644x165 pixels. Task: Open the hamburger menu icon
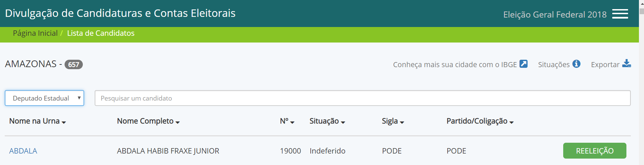(620, 14)
